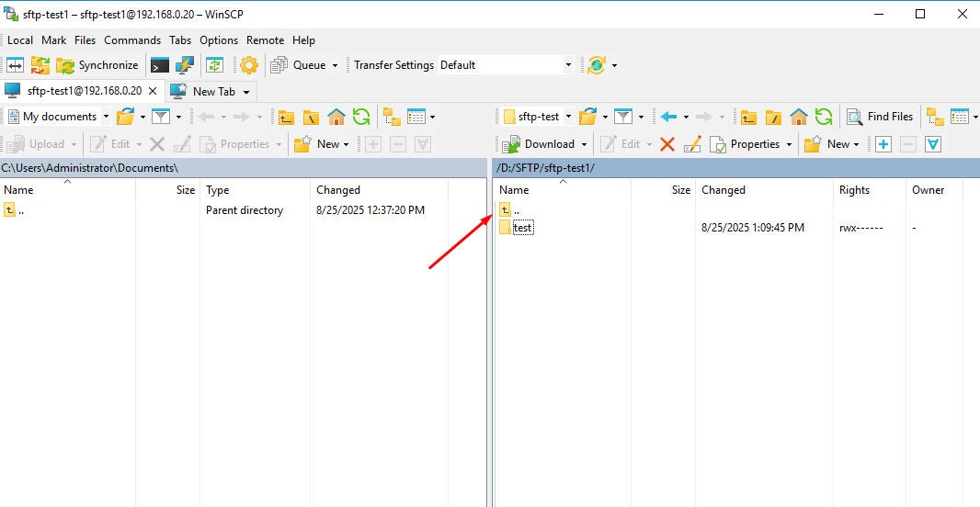Image resolution: width=980 pixels, height=507 pixels.
Task: Click the Queue button
Action: coord(299,65)
